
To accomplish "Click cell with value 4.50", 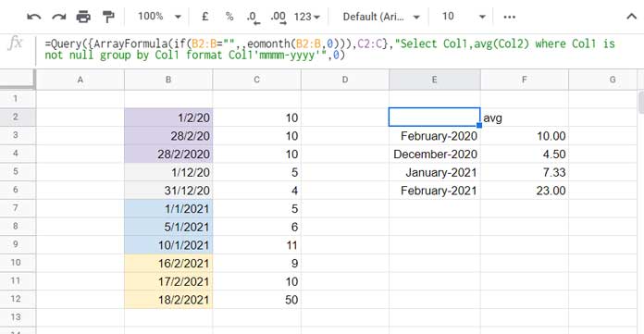I will pos(525,154).
